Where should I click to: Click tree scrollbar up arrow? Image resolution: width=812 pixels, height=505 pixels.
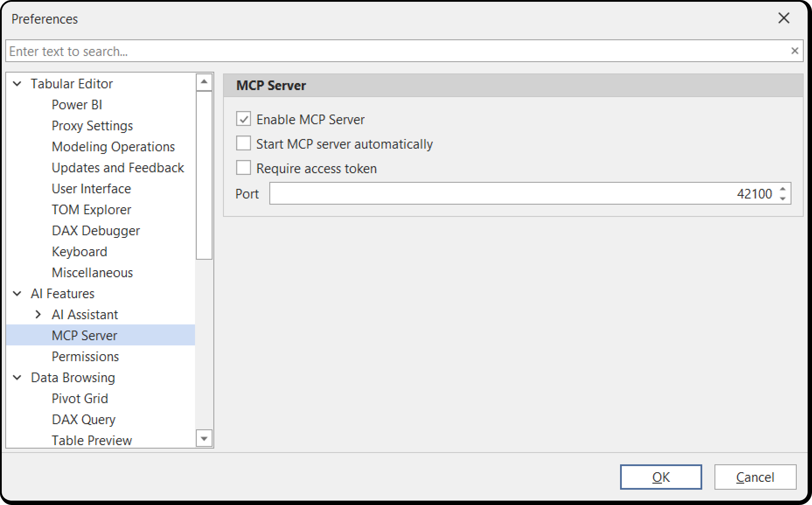coord(204,82)
